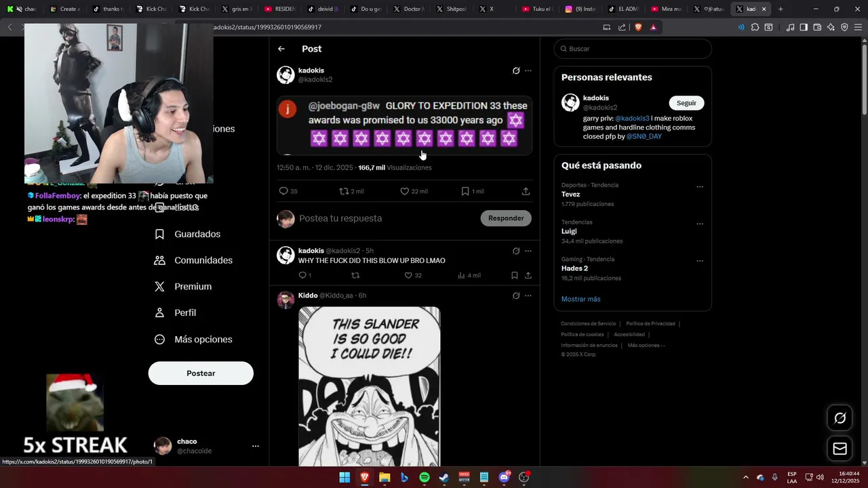Follow kadokis with the Seguir button

[x=686, y=103]
